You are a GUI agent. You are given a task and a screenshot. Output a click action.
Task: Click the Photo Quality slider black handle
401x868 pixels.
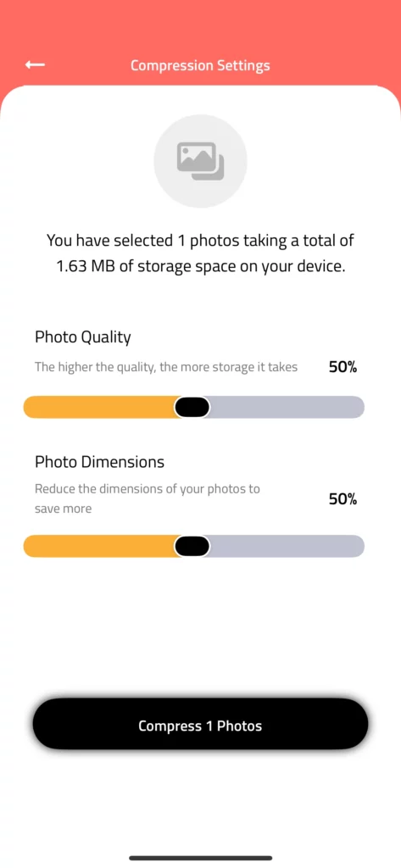click(x=192, y=407)
